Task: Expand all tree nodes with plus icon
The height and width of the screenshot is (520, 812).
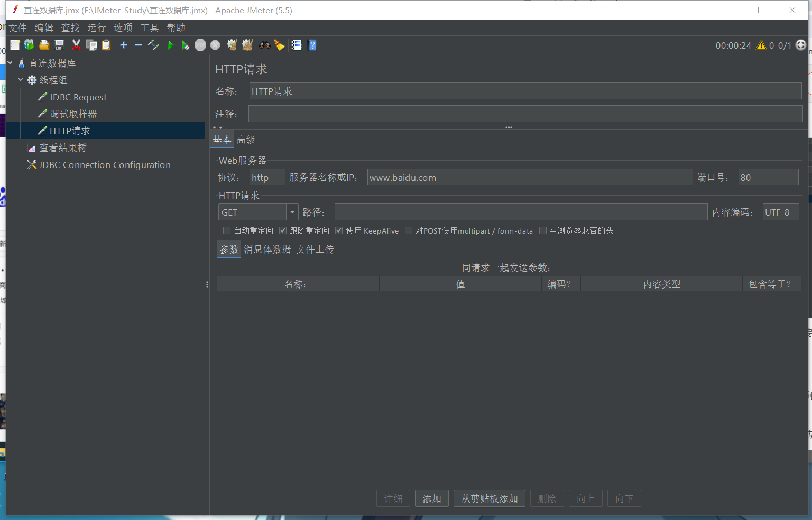Action: 124,45
